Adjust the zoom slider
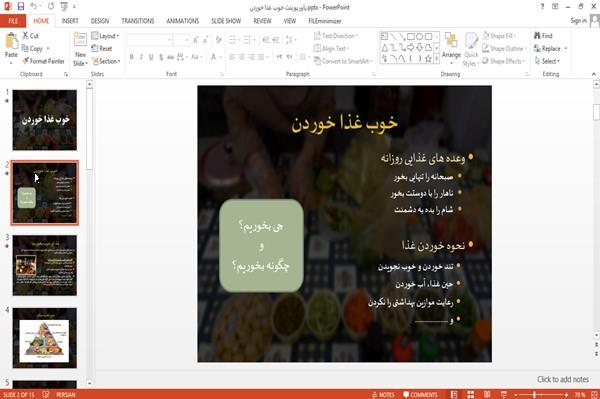This screenshot has width=600, height=399. [534, 395]
